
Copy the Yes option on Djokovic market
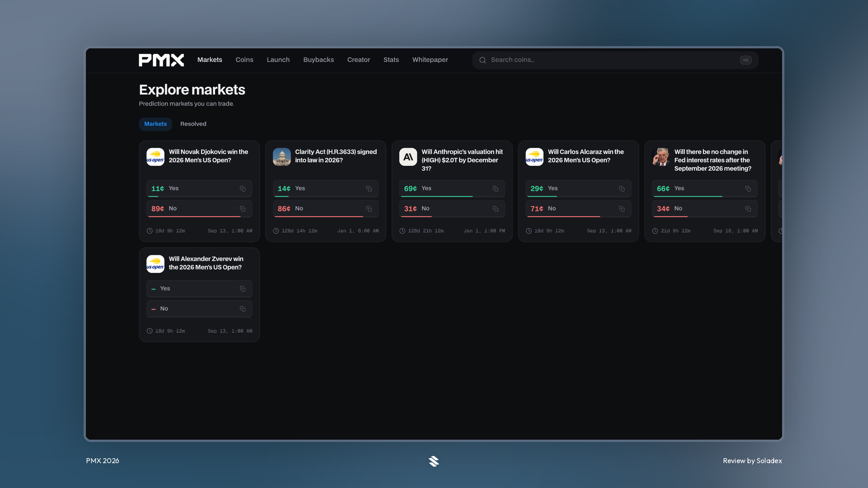click(243, 189)
